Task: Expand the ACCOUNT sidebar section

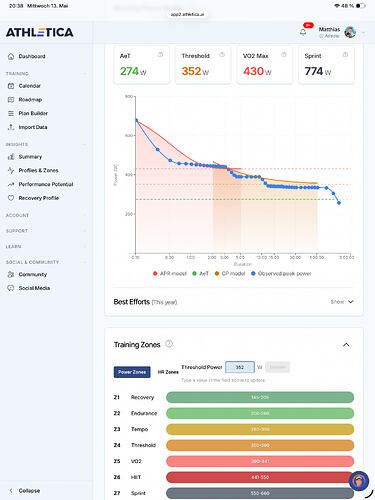Action: pyautogui.click(x=84, y=215)
